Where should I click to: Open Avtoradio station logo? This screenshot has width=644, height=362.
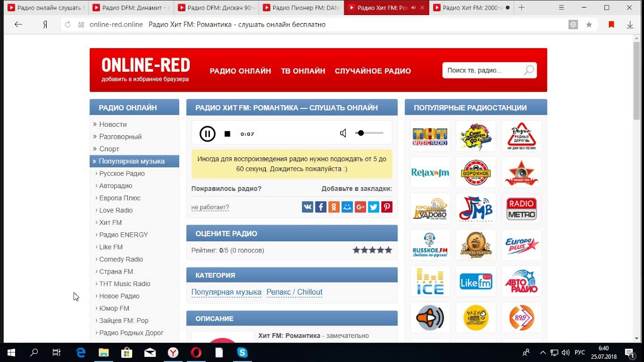[x=522, y=282]
